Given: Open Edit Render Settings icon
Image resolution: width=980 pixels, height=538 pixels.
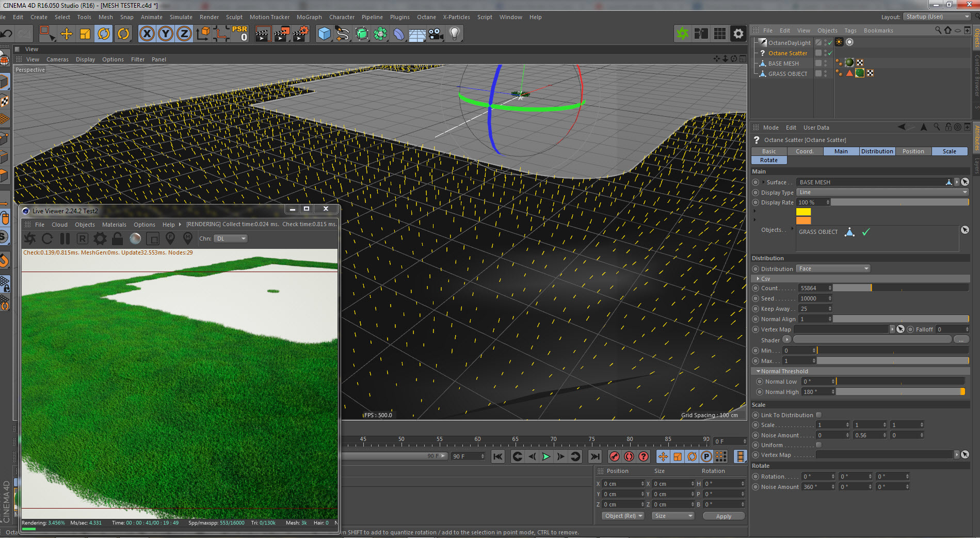Looking at the screenshot, I should (300, 34).
